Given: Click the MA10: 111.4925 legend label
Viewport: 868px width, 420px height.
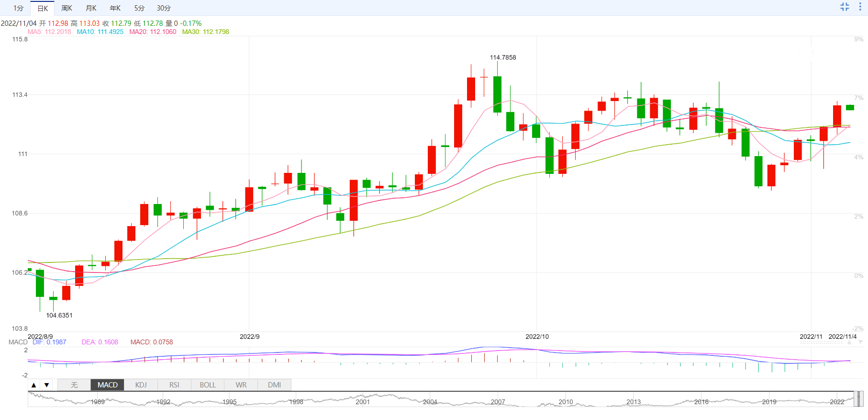Looking at the screenshot, I should tap(100, 32).
